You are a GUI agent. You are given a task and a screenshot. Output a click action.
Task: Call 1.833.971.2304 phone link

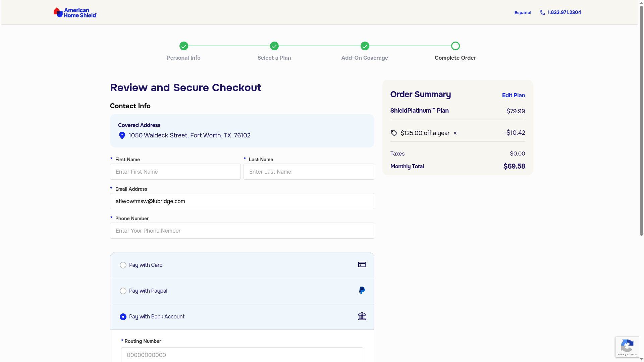point(564,12)
